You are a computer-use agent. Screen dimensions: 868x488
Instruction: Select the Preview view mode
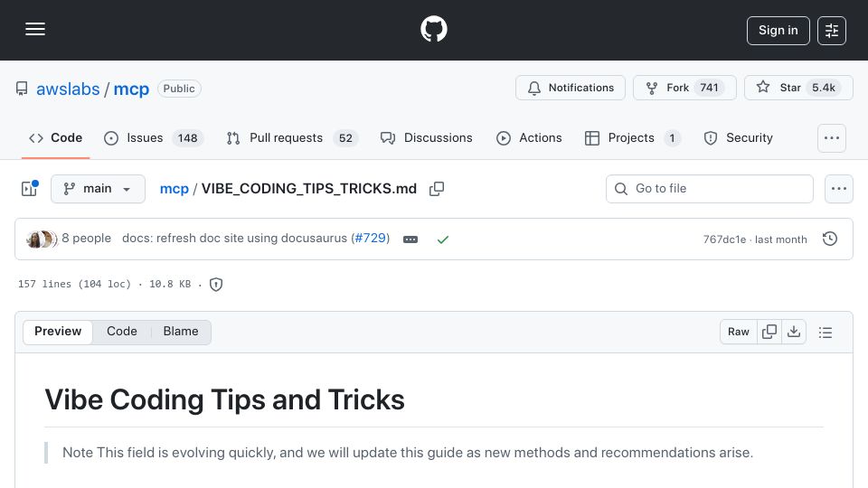point(58,332)
